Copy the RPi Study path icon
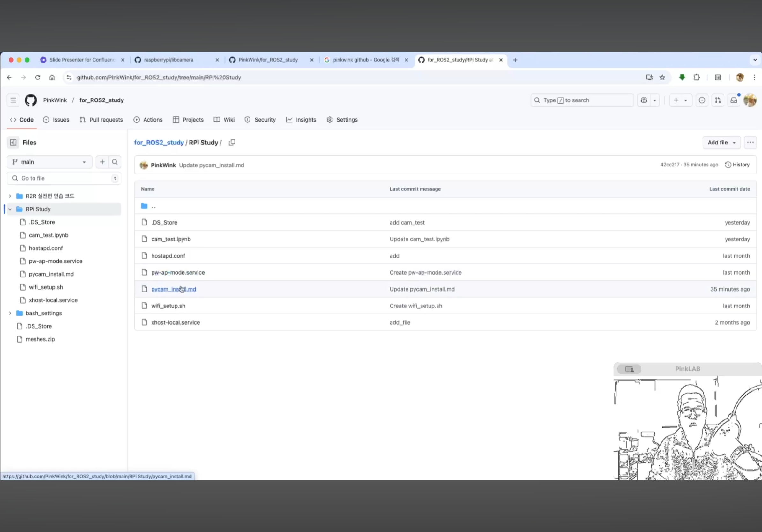The height and width of the screenshot is (532, 762). [232, 142]
